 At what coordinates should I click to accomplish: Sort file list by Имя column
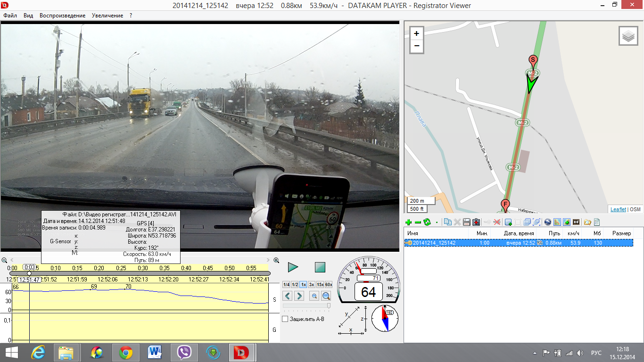437,233
